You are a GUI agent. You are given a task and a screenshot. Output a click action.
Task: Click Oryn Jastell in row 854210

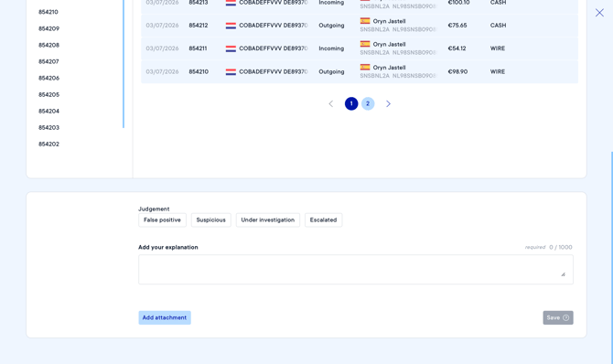tap(389, 68)
